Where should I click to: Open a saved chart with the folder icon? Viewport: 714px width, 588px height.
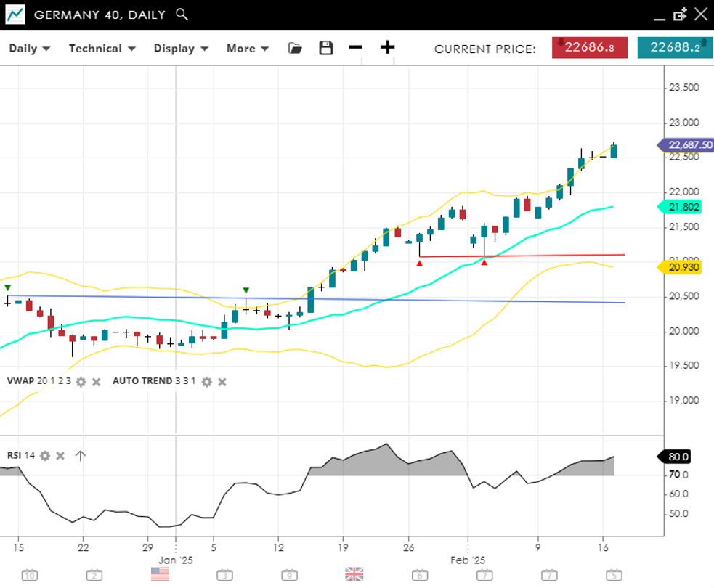click(295, 49)
